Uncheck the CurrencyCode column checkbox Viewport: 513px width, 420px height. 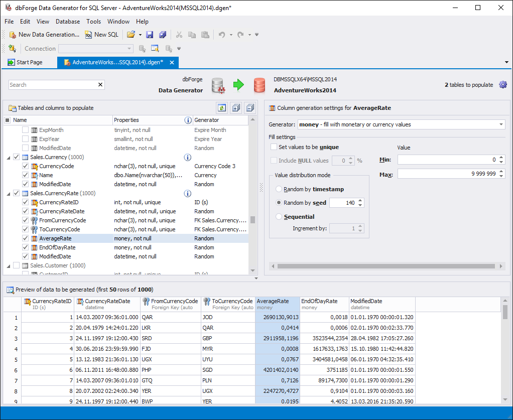25,166
